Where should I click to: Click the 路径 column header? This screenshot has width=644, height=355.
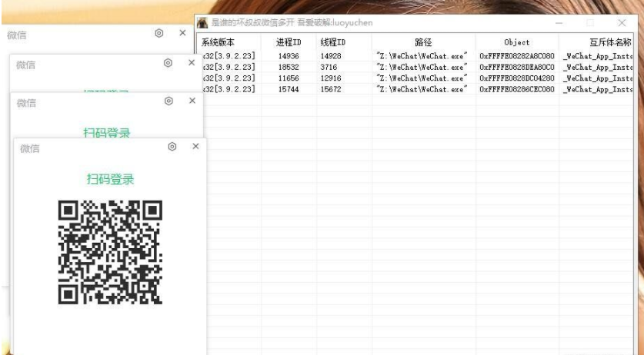423,42
